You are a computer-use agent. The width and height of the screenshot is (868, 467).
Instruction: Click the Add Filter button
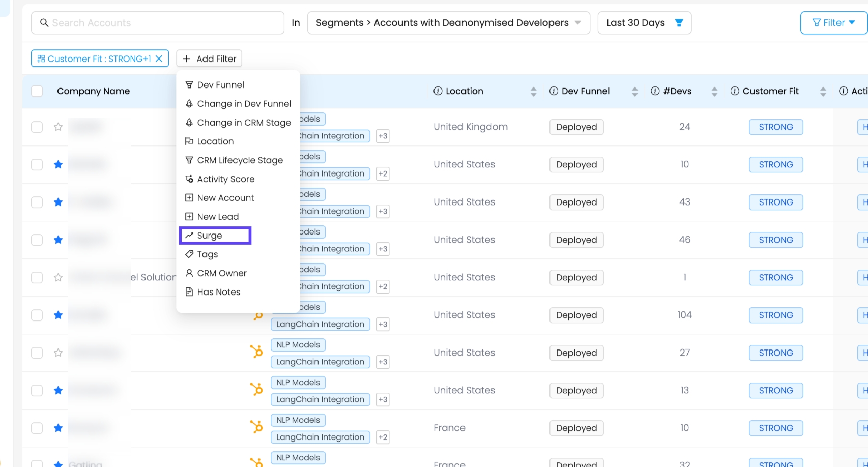click(x=209, y=59)
